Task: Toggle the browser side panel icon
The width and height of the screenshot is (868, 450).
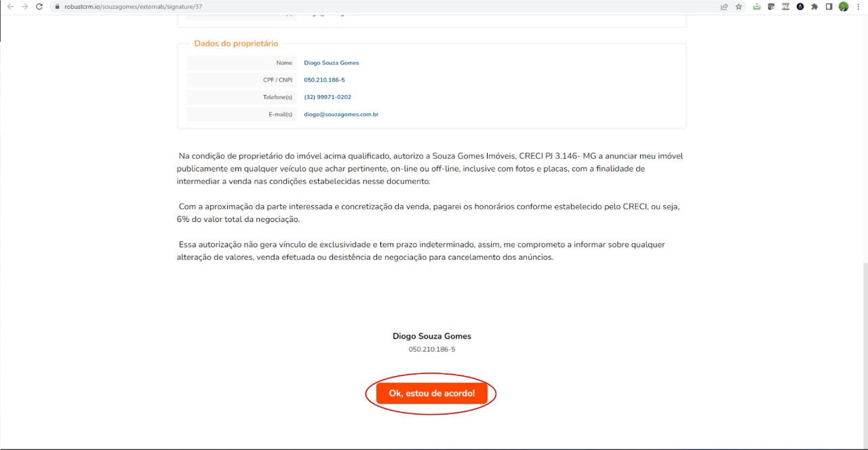Action: (829, 7)
